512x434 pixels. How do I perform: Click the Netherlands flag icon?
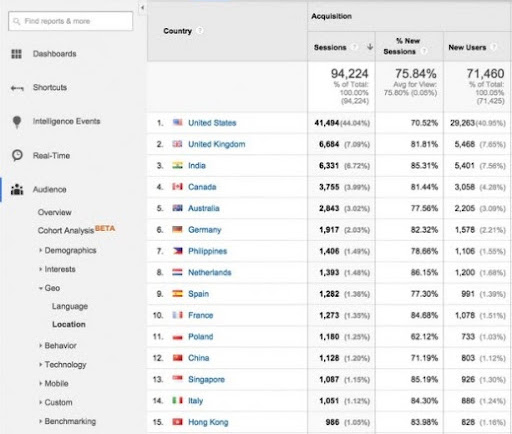177,272
